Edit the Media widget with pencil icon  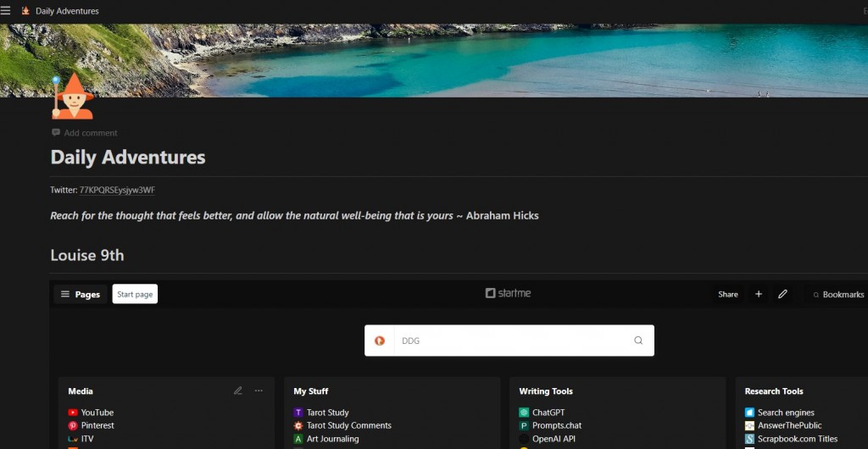[238, 391]
